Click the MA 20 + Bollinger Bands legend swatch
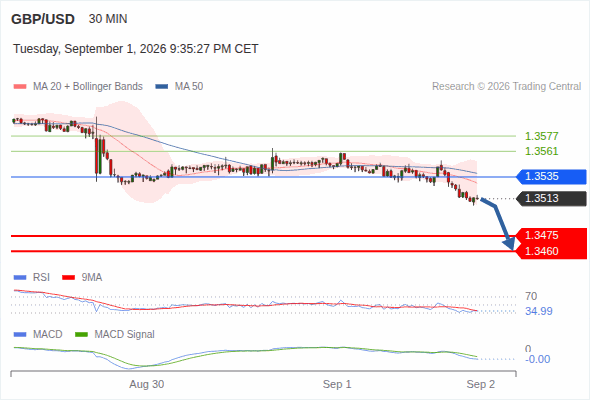This screenshot has height=400, width=590. pos(20,87)
